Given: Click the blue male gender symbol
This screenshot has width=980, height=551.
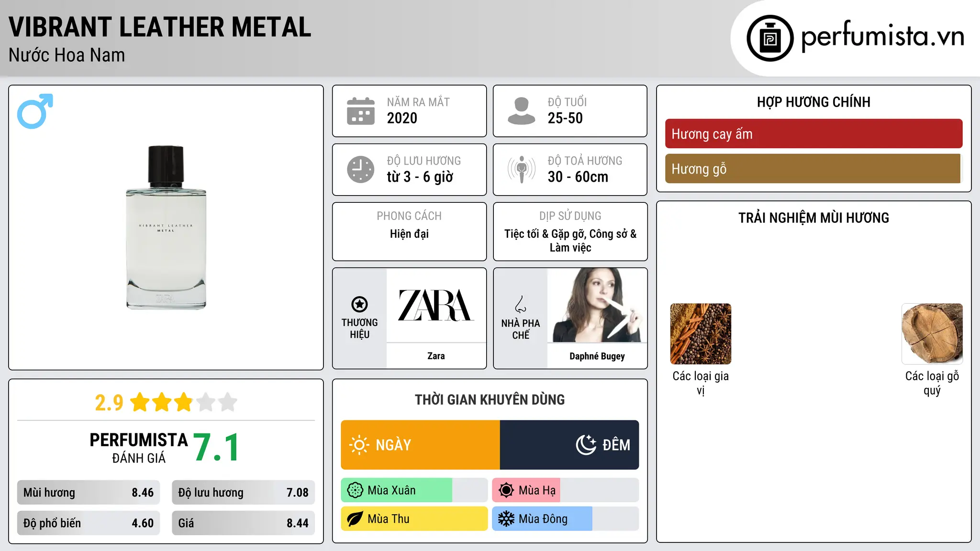Looking at the screenshot, I should pos(35,111).
